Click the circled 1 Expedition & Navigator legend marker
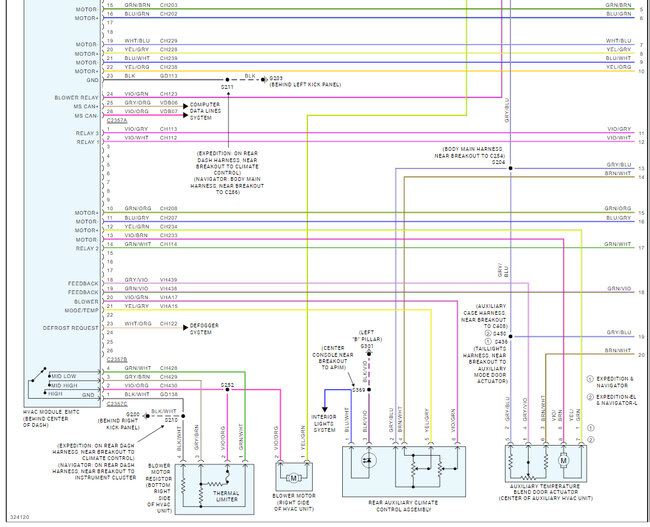This screenshot has width=650, height=527. pos(590,379)
